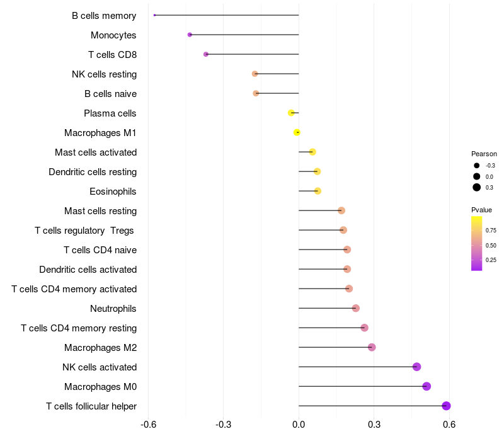This screenshot has height=441, width=504.
Task: Click the Pvalue gradient color bar
Action: 477,243
